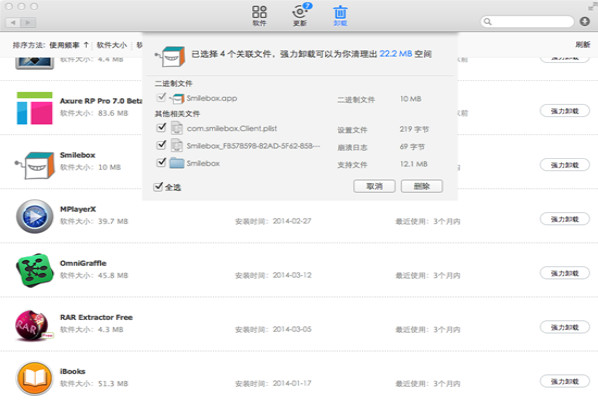Click 强力卸载 for Smilebox
Viewport: 598px width, 402px height.
point(564,165)
